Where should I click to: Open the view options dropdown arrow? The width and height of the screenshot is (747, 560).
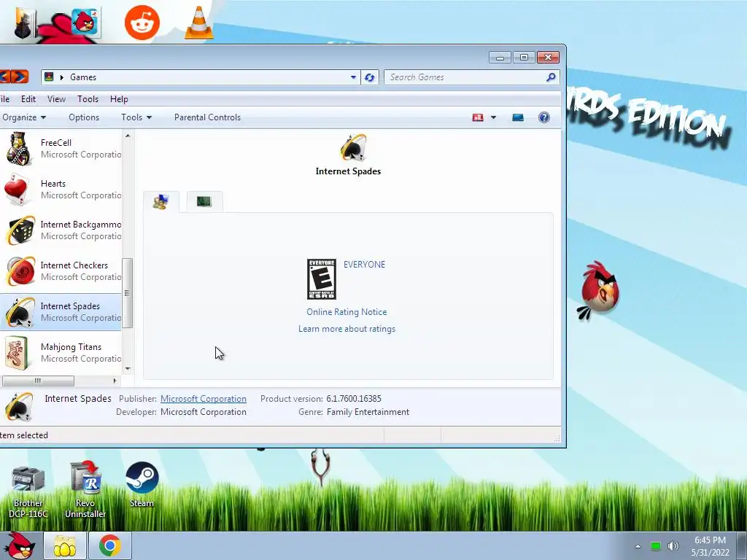494,117
